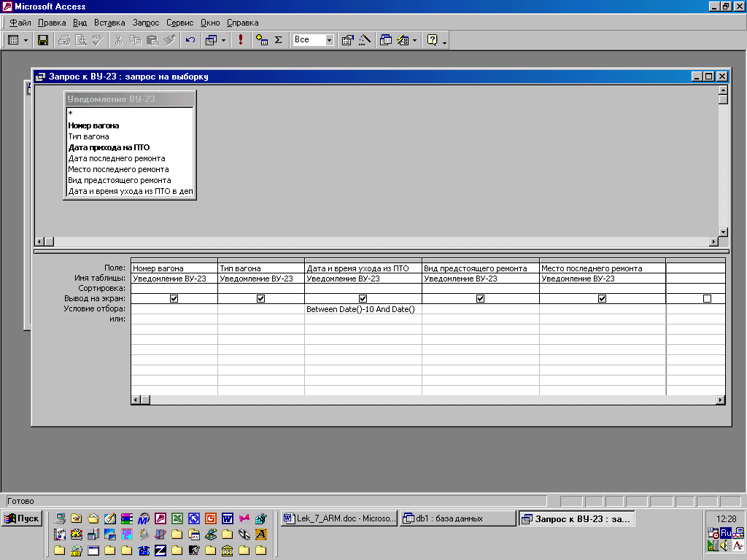Select 'Дата последнего ремонта' in field list
This screenshot has height=560, width=747.
point(130,158)
